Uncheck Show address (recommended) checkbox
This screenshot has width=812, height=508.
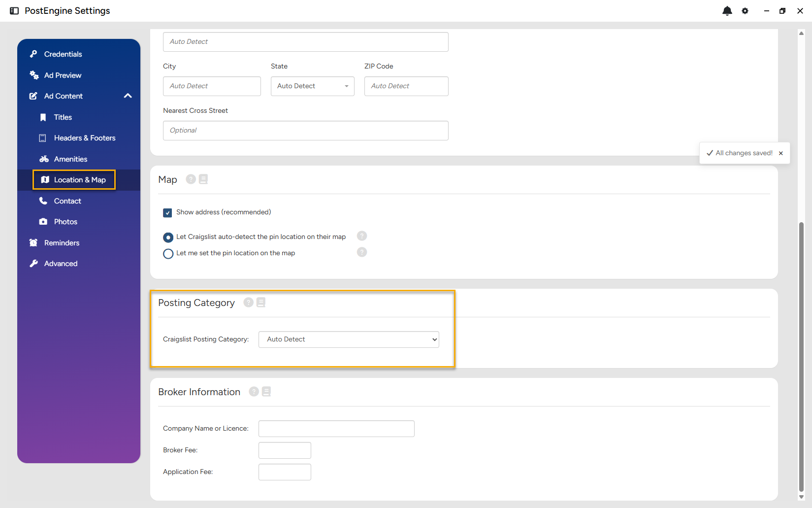point(167,213)
